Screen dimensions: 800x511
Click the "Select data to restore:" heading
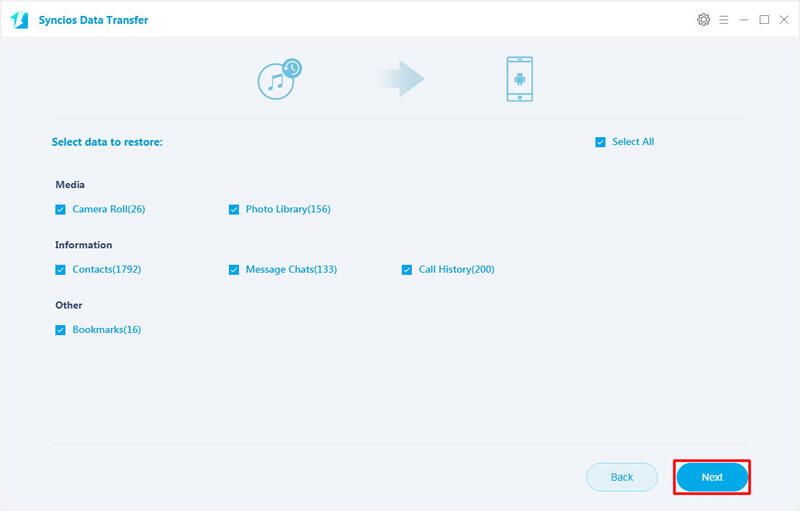click(x=107, y=142)
